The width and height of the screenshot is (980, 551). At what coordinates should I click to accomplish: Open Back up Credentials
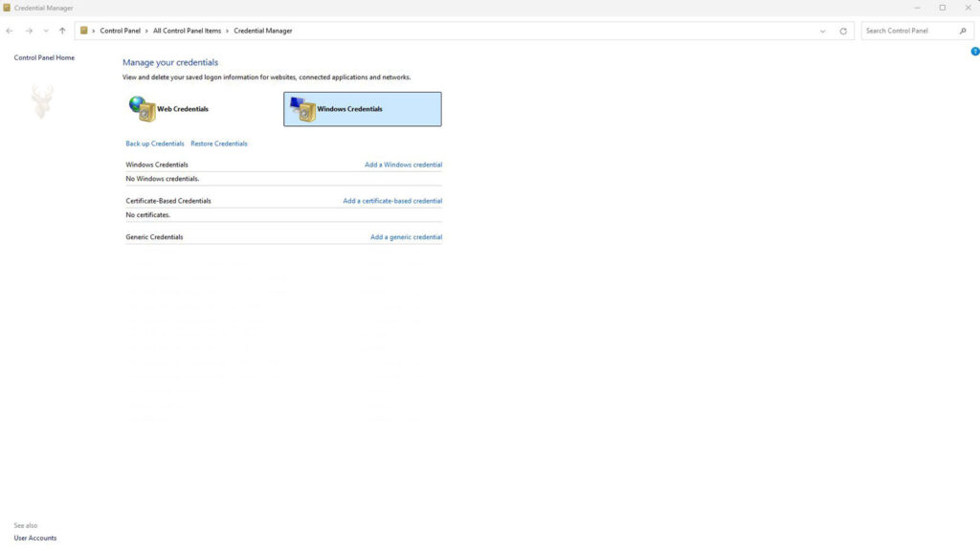click(x=155, y=143)
